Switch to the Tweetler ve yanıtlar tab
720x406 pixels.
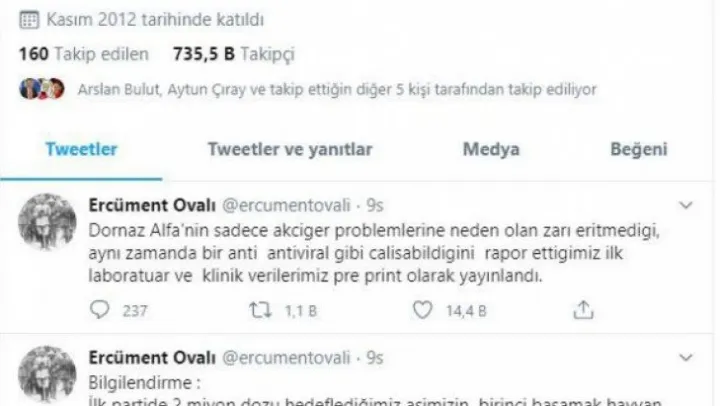290,149
